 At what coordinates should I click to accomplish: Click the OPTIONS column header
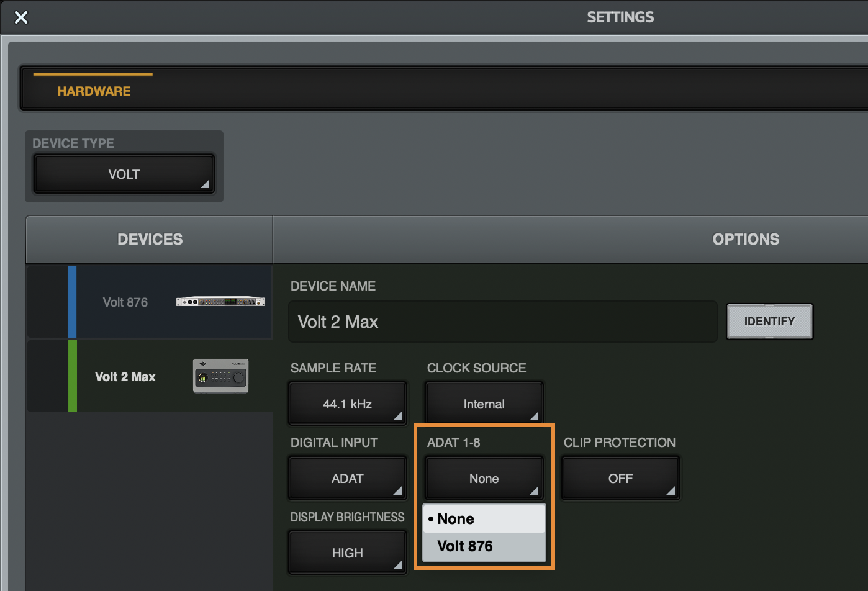pyautogui.click(x=746, y=240)
